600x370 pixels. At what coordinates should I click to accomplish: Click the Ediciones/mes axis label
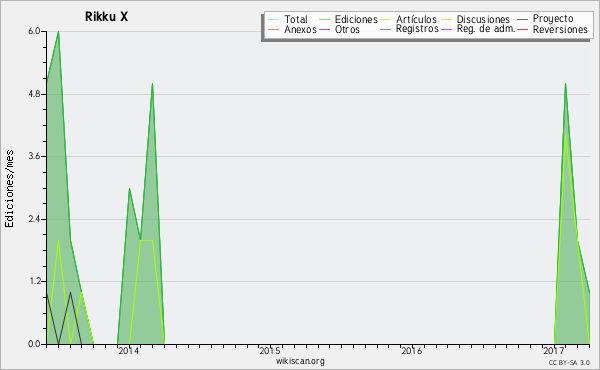9,189
